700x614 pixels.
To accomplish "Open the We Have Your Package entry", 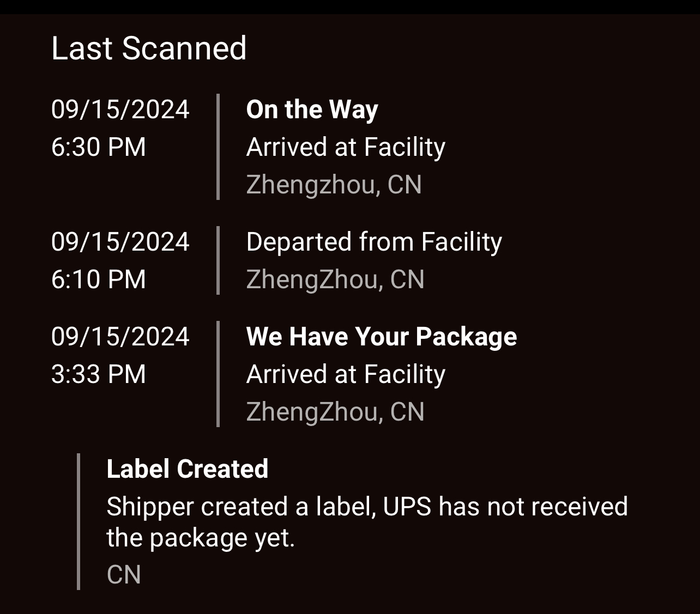I will tap(382, 337).
